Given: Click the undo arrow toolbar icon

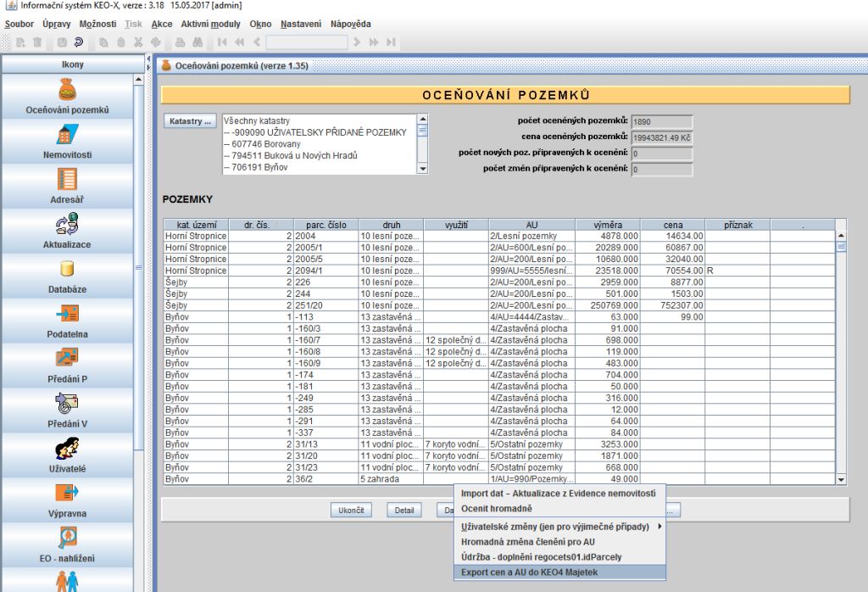Looking at the screenshot, I should [x=79, y=42].
